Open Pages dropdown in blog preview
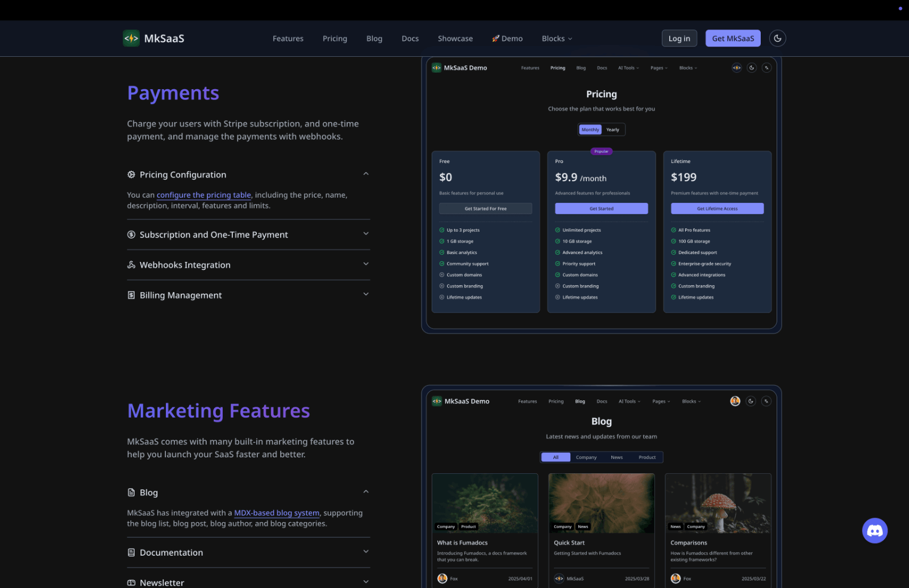This screenshot has width=909, height=588. [661, 401]
